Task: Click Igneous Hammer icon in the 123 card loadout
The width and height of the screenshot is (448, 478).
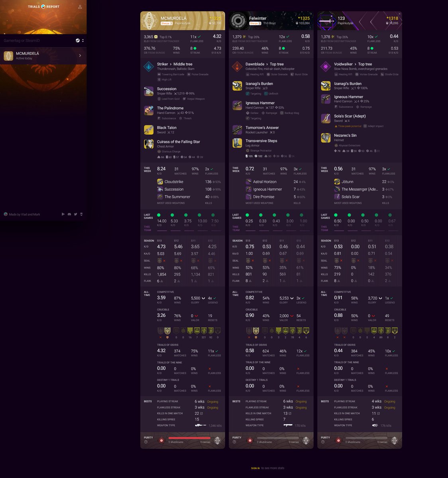Action: point(326,99)
